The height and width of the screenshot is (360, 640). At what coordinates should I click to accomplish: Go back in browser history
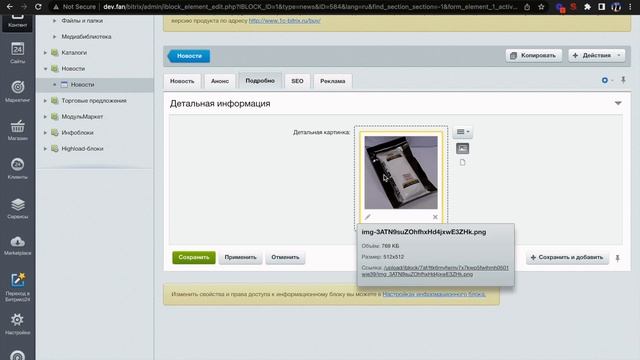click(10, 7)
